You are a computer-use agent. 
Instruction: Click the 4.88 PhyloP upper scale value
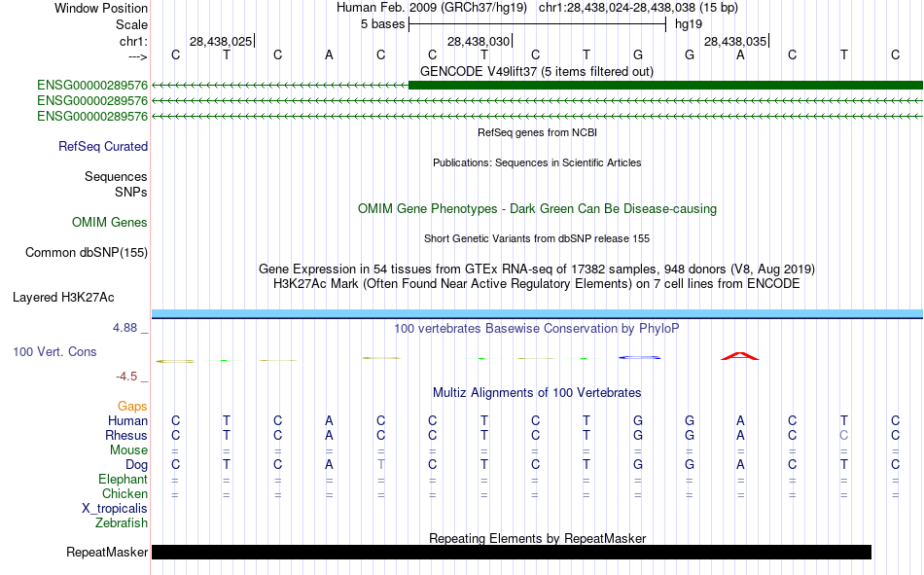click(x=124, y=328)
